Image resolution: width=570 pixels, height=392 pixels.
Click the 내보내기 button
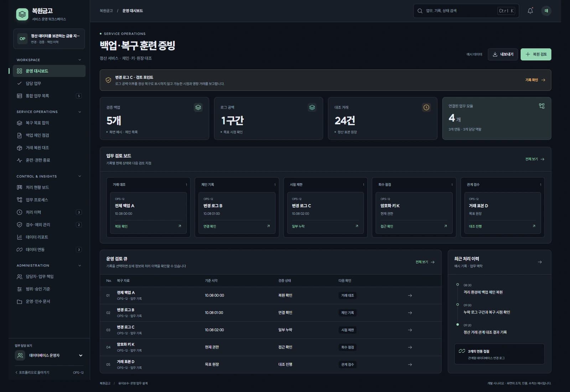pos(503,54)
